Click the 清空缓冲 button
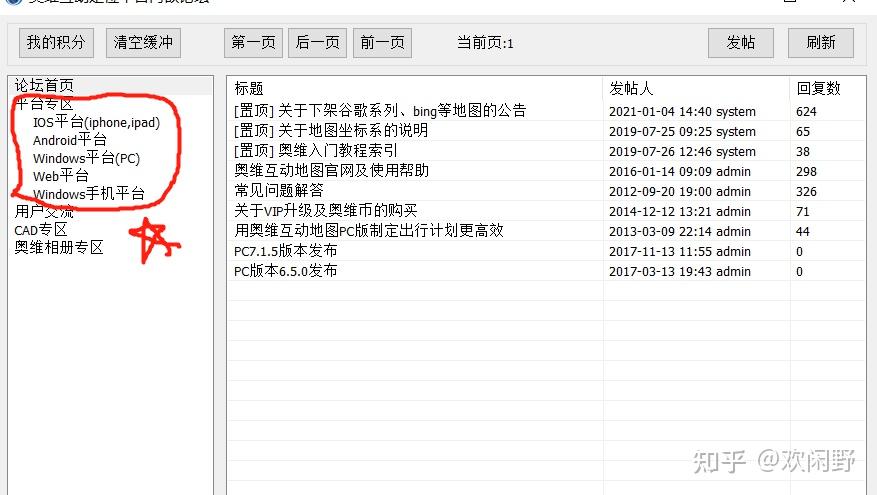Viewport: 877px width, 495px height. click(143, 43)
